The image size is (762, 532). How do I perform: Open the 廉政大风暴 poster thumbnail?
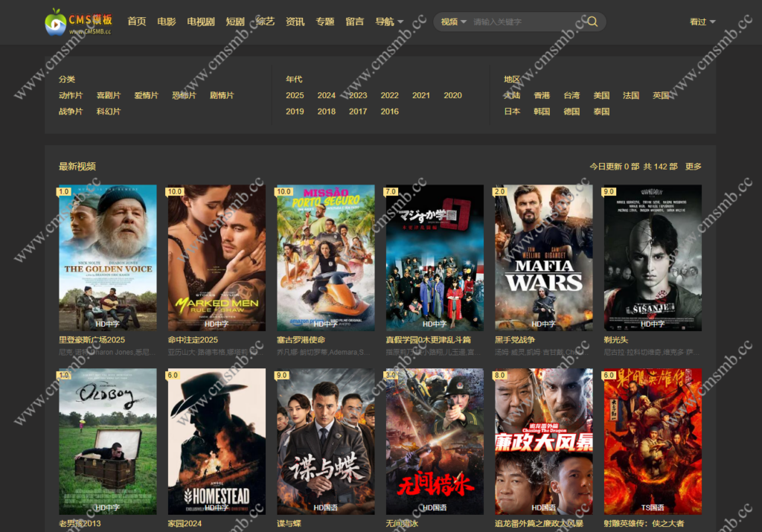pyautogui.click(x=544, y=442)
